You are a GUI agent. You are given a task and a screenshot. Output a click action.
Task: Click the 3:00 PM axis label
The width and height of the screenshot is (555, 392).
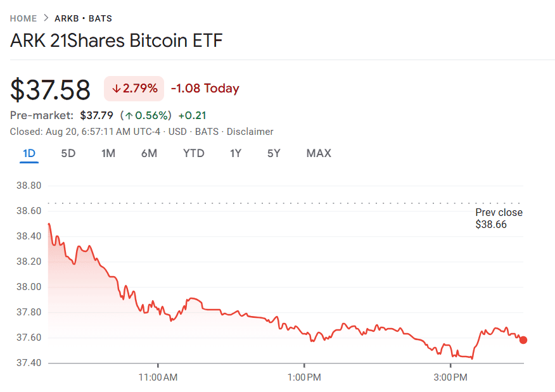tap(450, 377)
